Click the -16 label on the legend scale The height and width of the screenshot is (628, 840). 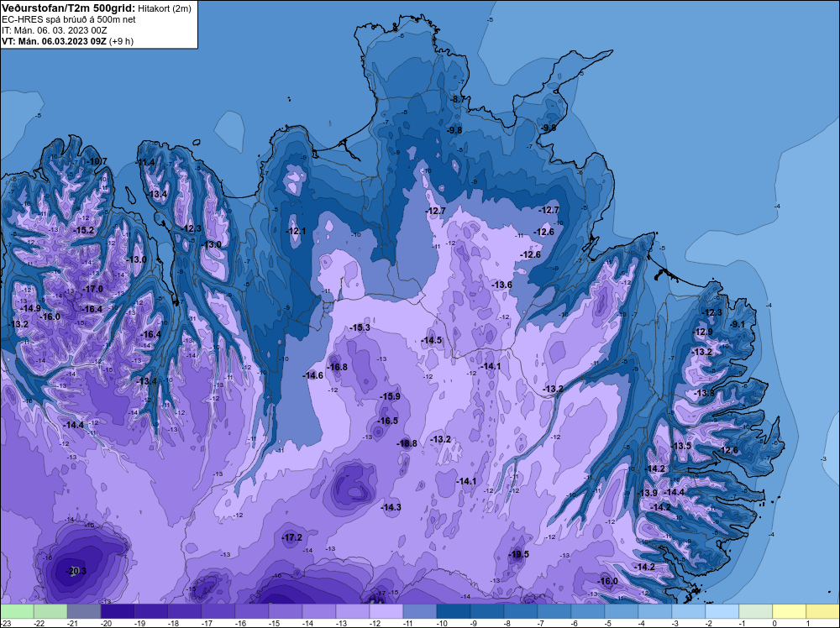tap(240, 623)
